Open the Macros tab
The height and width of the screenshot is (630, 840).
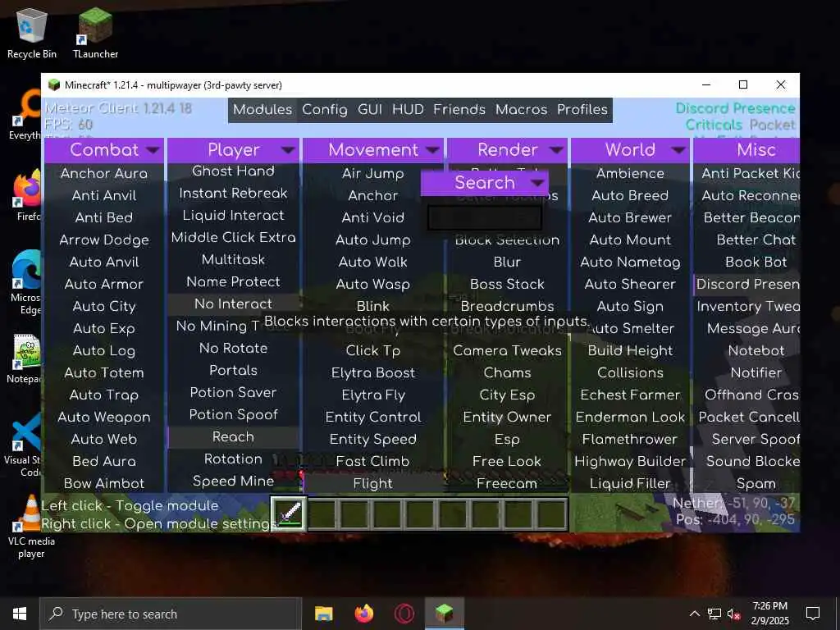coord(521,110)
